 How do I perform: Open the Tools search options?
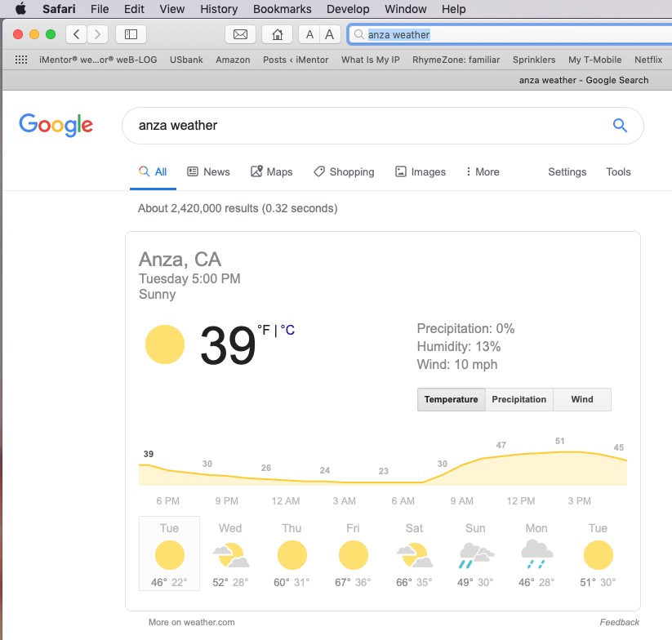[618, 171]
